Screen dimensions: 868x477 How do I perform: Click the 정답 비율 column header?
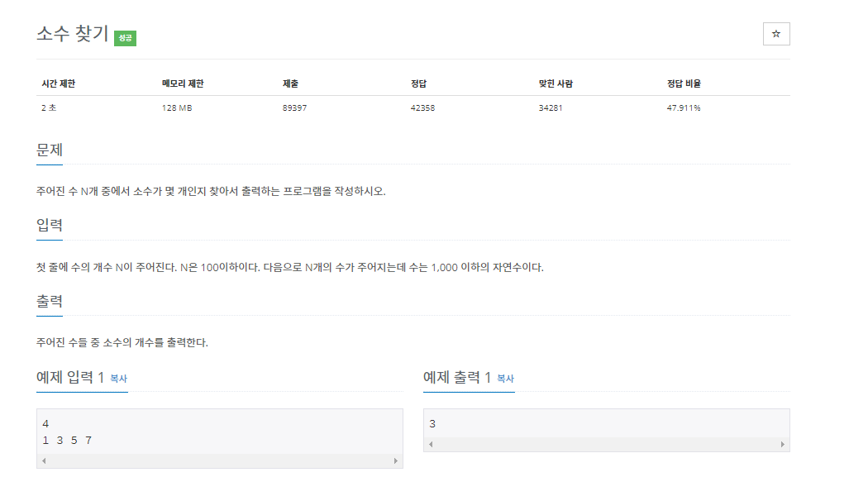(684, 83)
